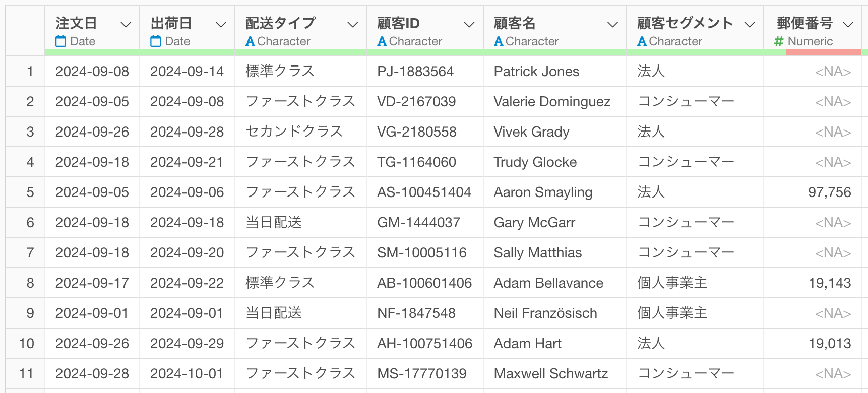
Task: Open the 顧客ID column chevron
Action: pyautogui.click(x=469, y=24)
